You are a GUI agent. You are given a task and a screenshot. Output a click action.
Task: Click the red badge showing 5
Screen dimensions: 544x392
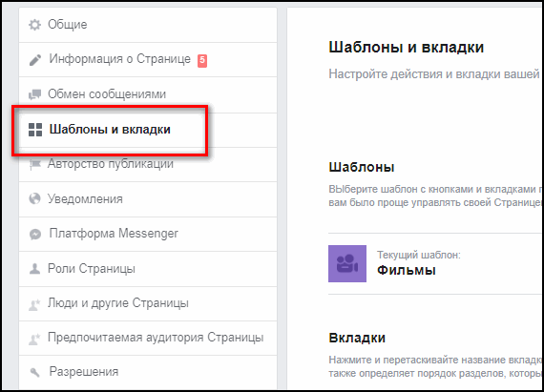tap(202, 61)
